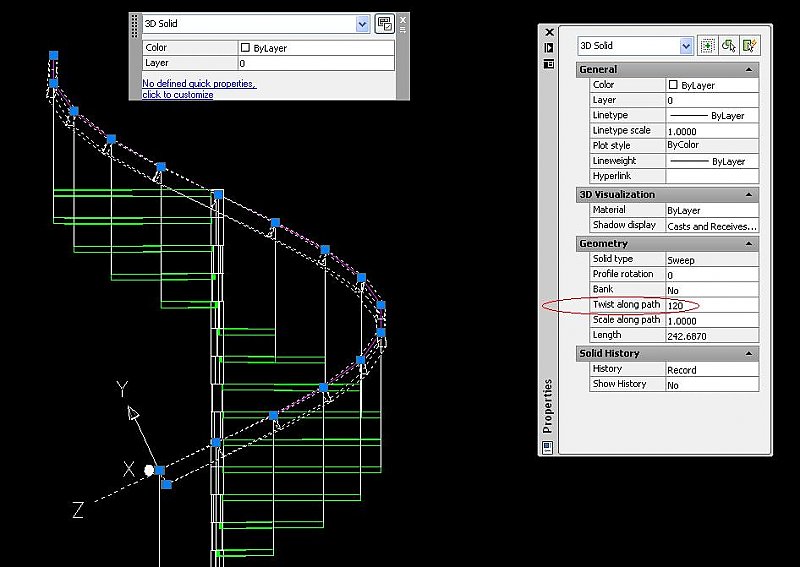Click the small icon at Properties palette bottom
800x567 pixels.
(x=548, y=448)
